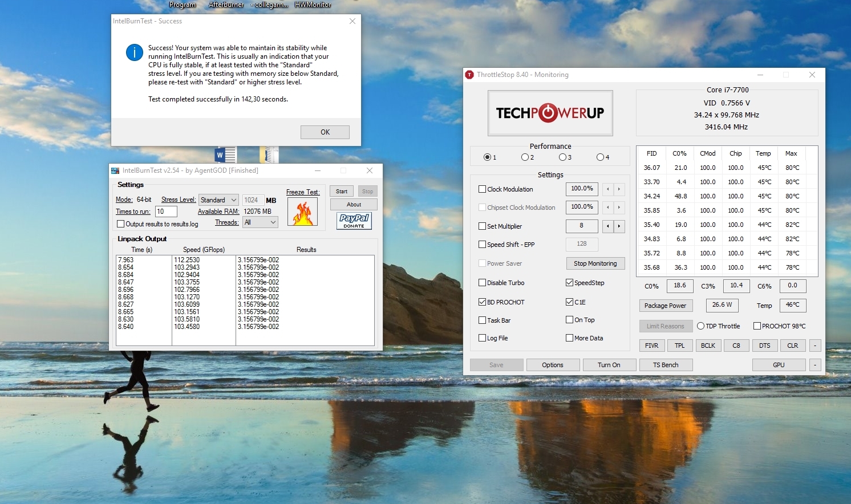This screenshot has width=851, height=504.
Task: Click the Times to run input field
Action: [166, 212]
